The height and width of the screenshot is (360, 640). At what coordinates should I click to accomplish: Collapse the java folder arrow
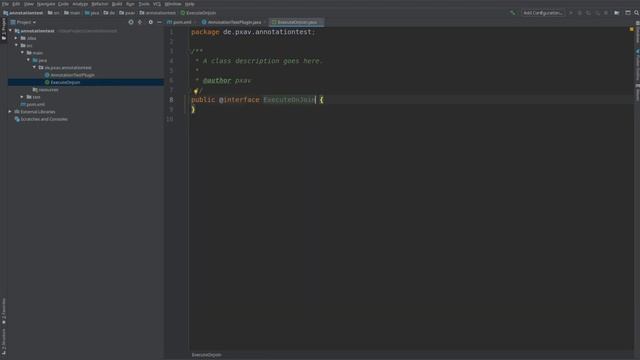pyautogui.click(x=29, y=60)
